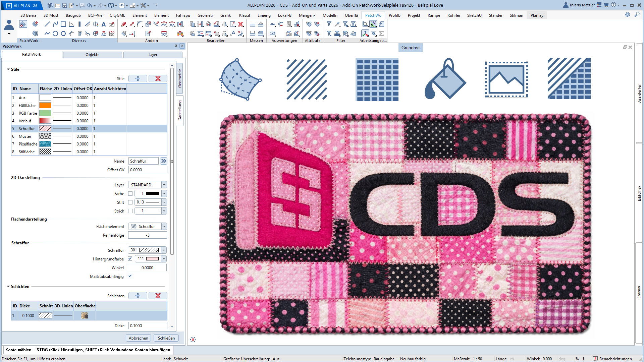Image resolution: width=644 pixels, height=362 pixels.
Task: Collapse the Stile section
Action: click(8, 69)
